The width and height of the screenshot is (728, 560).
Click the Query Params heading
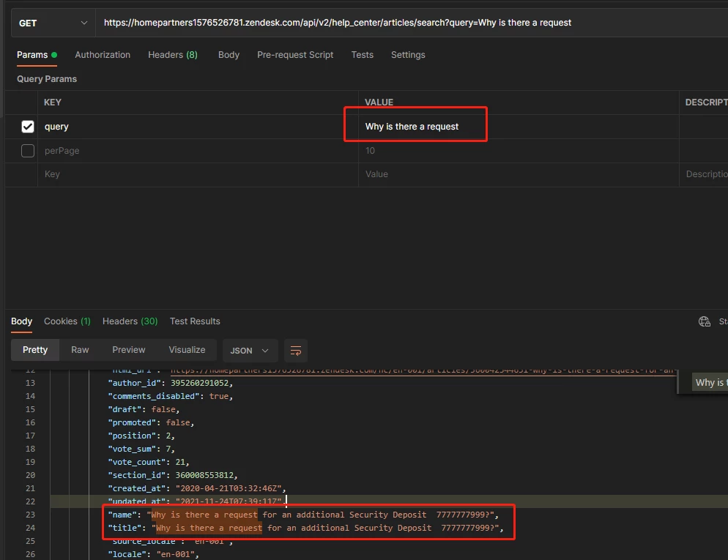click(47, 79)
